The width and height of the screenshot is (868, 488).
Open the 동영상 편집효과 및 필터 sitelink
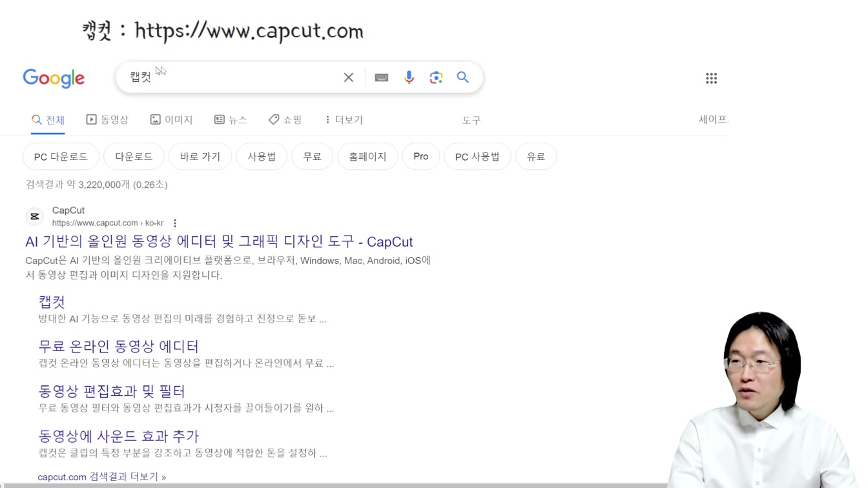pos(112,391)
